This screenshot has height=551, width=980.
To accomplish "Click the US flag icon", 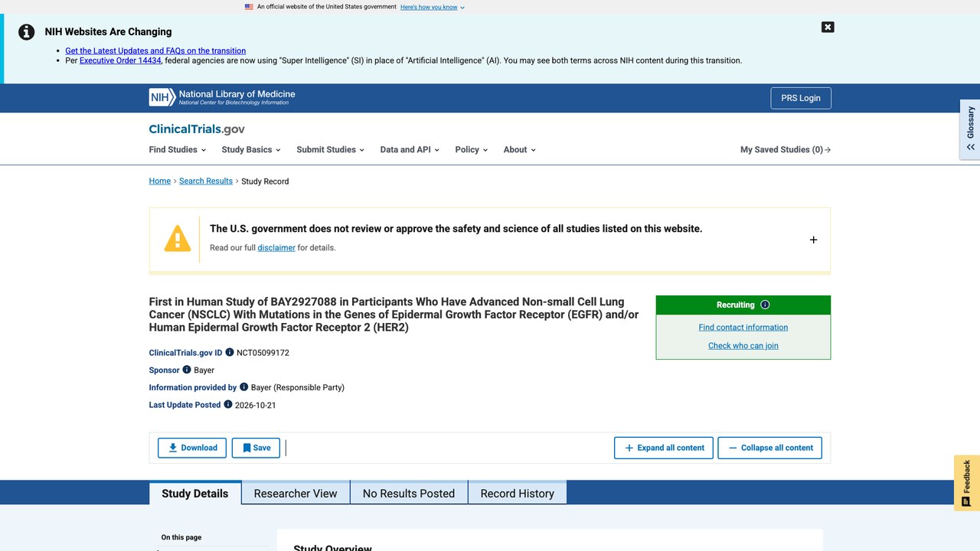I will click(x=249, y=7).
